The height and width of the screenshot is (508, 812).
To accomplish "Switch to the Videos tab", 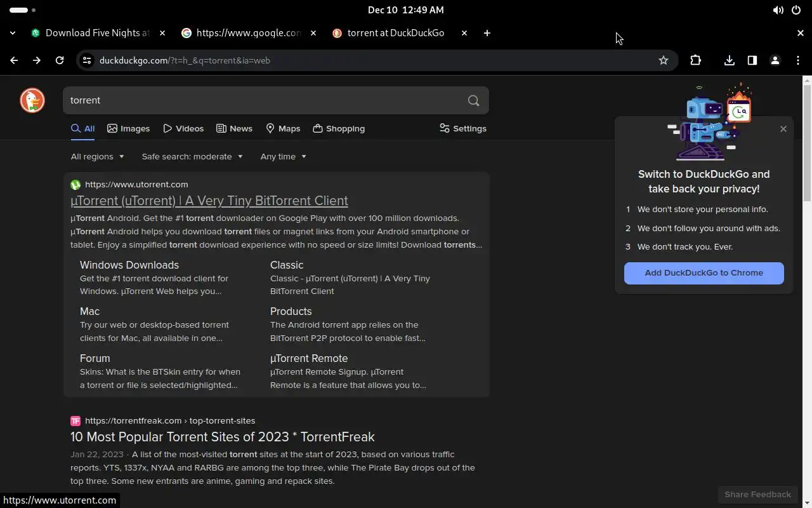I will point(183,128).
